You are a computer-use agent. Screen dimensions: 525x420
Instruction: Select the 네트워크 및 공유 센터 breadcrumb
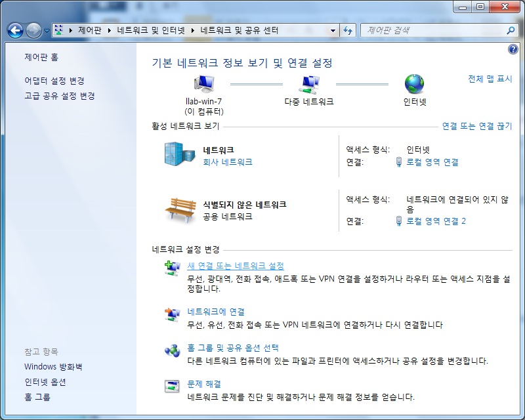click(x=239, y=30)
